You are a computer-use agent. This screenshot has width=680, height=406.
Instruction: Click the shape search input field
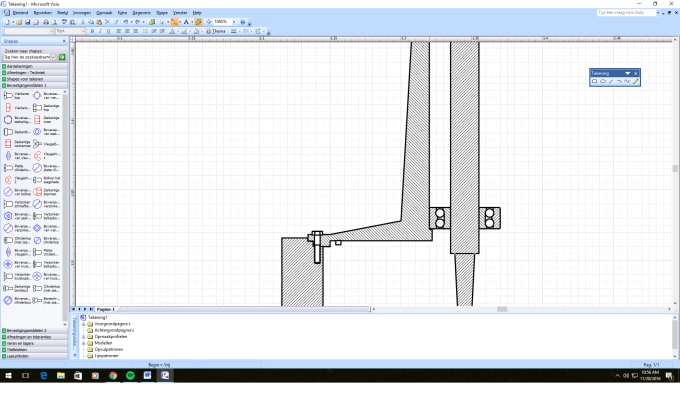tap(29, 57)
